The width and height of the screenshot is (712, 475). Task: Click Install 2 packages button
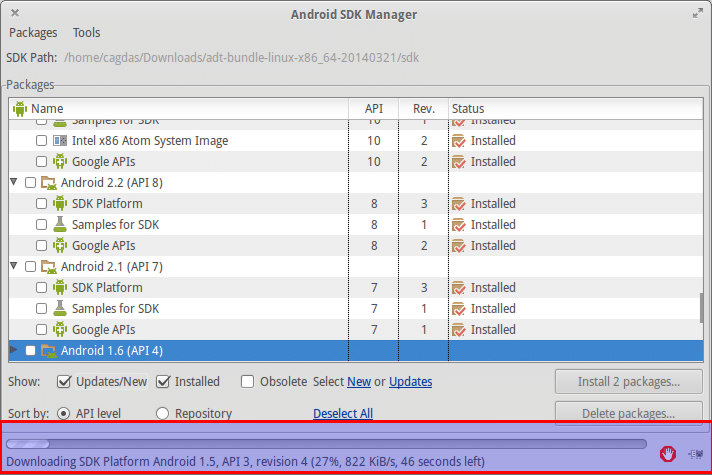pyautogui.click(x=628, y=381)
